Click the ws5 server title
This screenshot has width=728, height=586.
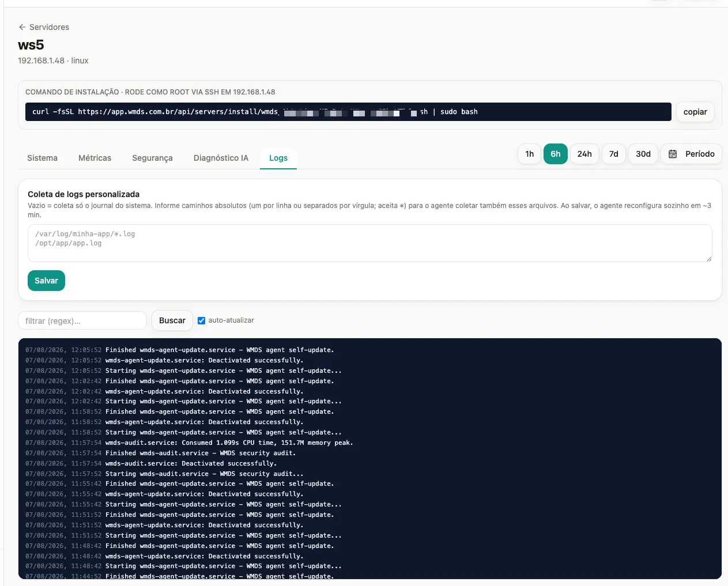(x=31, y=45)
